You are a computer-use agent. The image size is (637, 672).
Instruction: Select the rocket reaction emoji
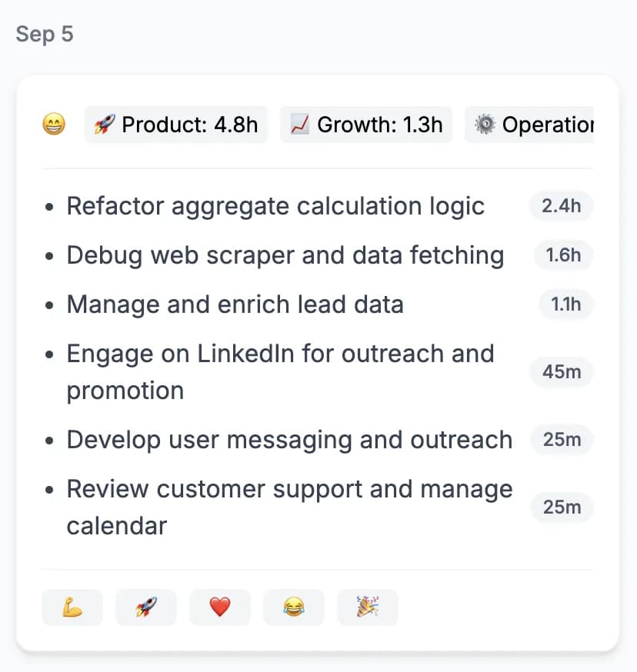tap(145, 607)
